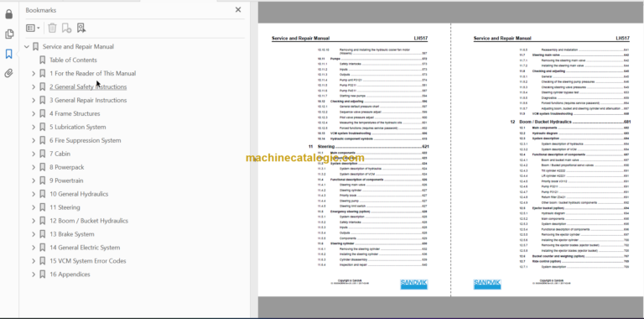Go to 9 Powertrain bookmark
This screenshot has width=644, height=319.
(66, 180)
